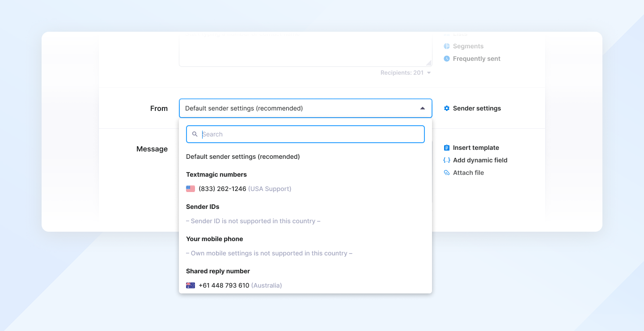The height and width of the screenshot is (331, 644).
Task: Click the Attach file paperclip icon
Action: [x=446, y=173]
